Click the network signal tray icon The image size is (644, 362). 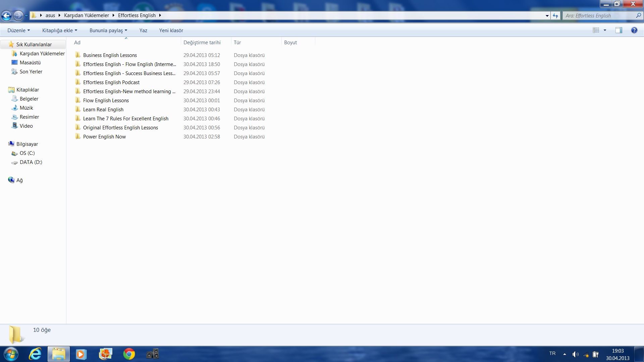(586, 355)
